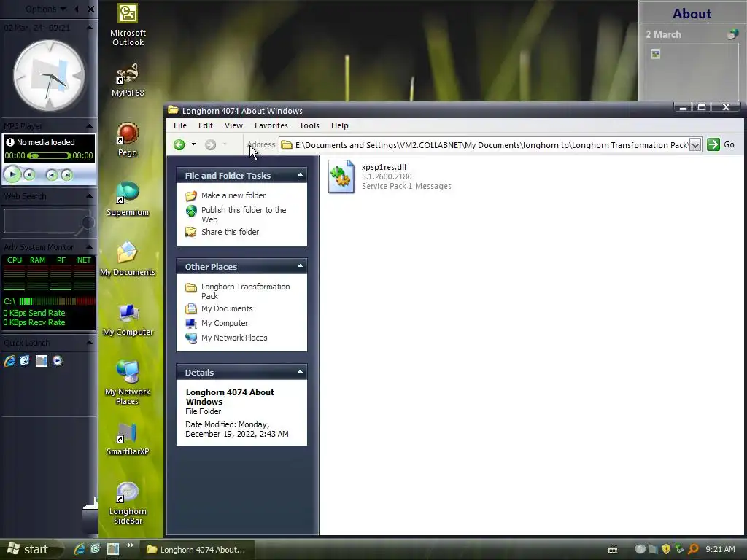This screenshot has height=560, width=747.
Task: Click the MP3 Player seek bar
Action: coord(49,156)
